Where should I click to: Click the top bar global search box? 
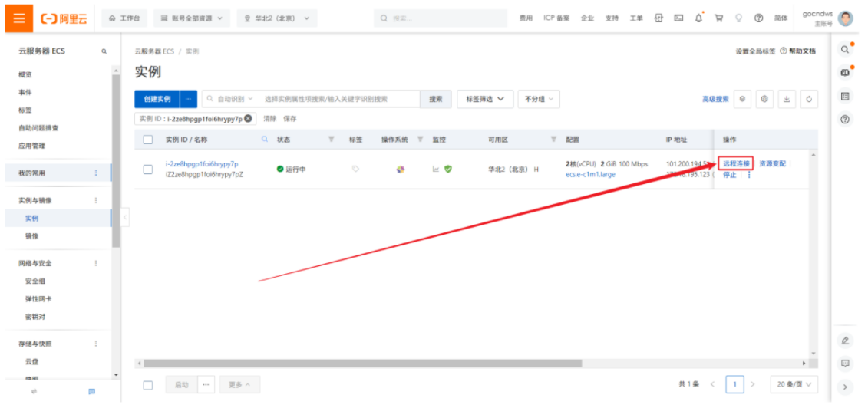440,18
